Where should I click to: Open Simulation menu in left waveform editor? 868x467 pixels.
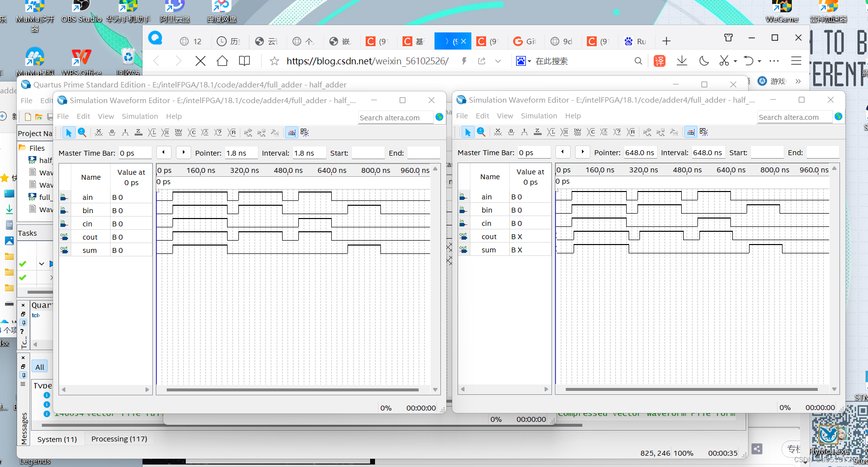[140, 116]
